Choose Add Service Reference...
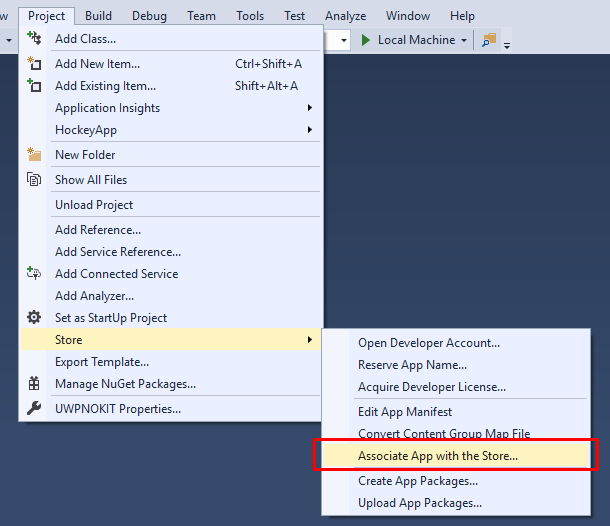 [171, 252]
